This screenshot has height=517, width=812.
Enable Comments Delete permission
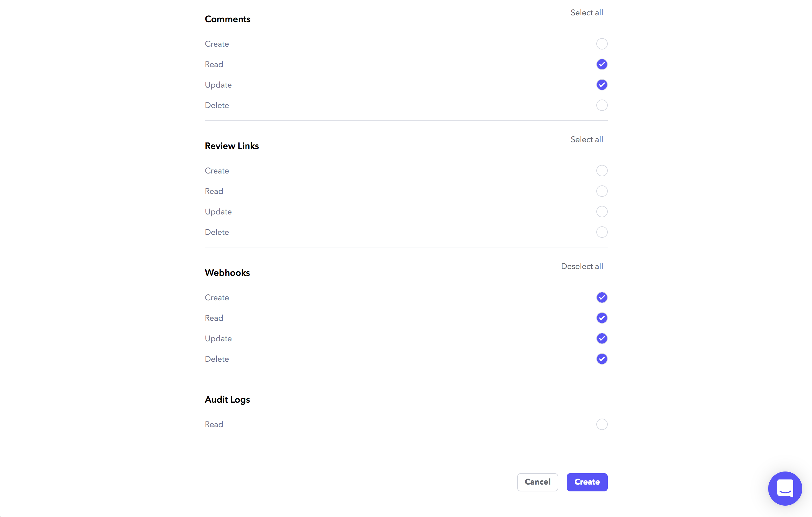click(601, 106)
